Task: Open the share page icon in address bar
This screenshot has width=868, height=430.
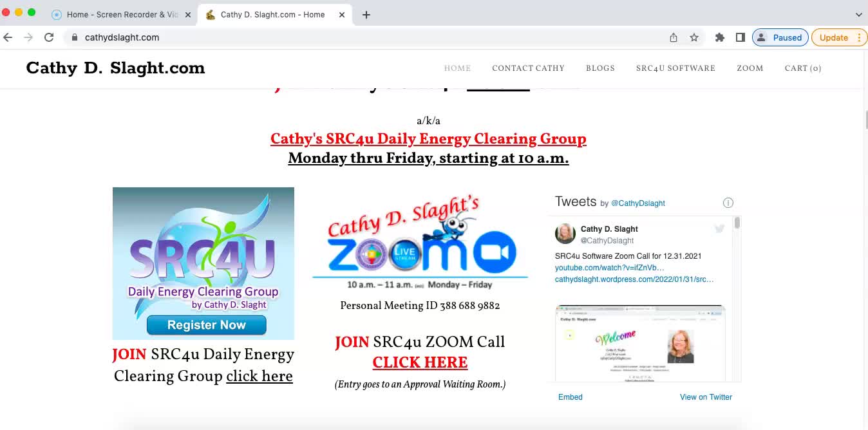Action: [674, 37]
